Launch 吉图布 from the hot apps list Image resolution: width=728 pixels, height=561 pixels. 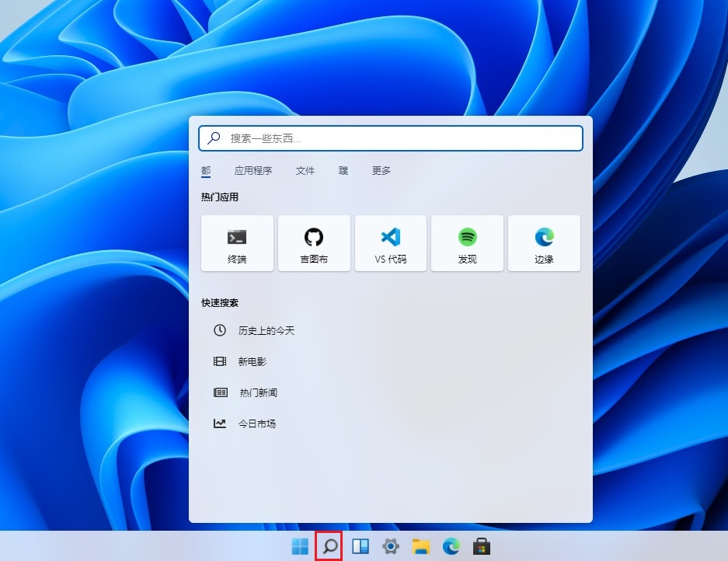tap(313, 242)
